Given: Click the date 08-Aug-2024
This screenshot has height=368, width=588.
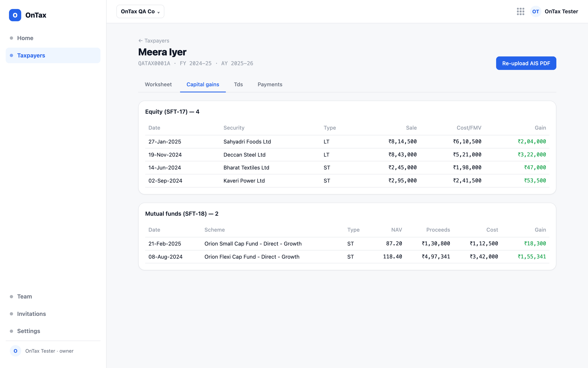Looking at the screenshot, I should point(165,257).
